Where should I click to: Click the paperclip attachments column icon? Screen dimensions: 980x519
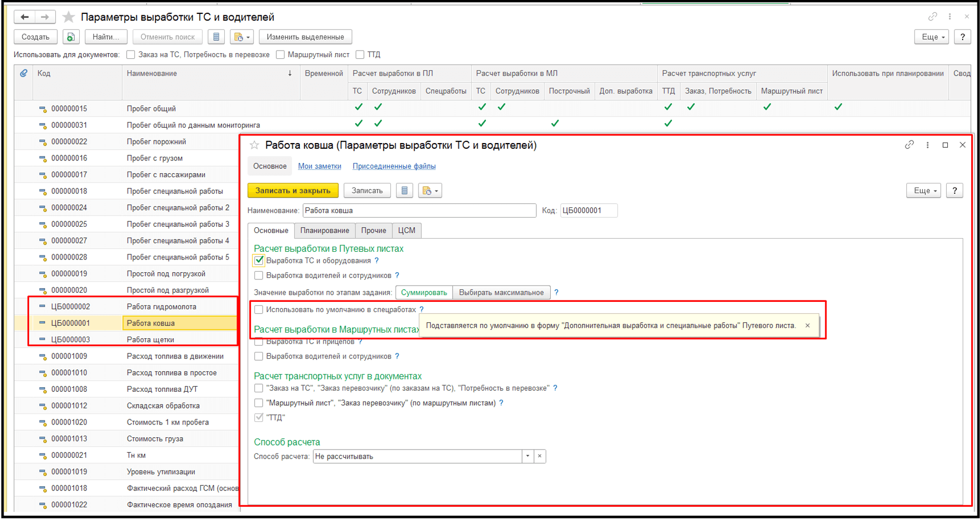[24, 74]
